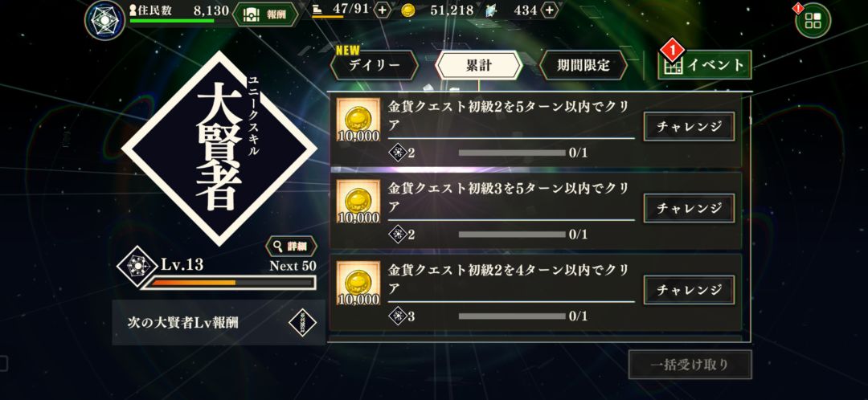Select the 累計 tab

click(x=479, y=65)
